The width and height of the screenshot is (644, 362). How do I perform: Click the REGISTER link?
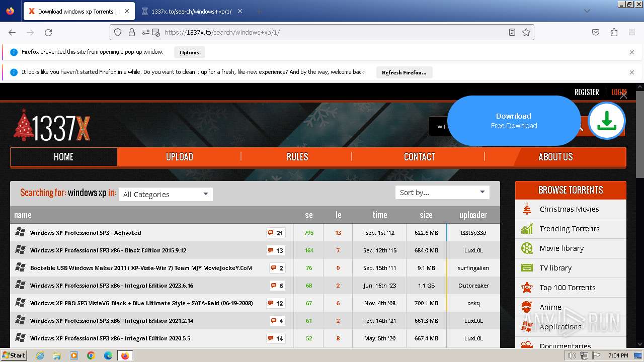[587, 92]
